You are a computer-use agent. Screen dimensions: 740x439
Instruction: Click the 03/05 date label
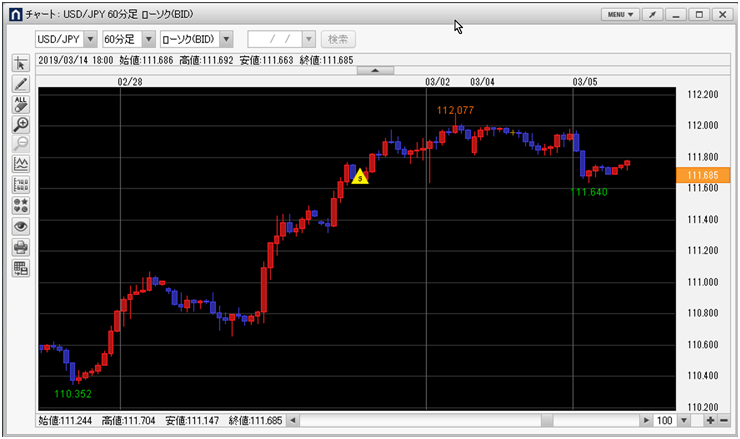(585, 82)
